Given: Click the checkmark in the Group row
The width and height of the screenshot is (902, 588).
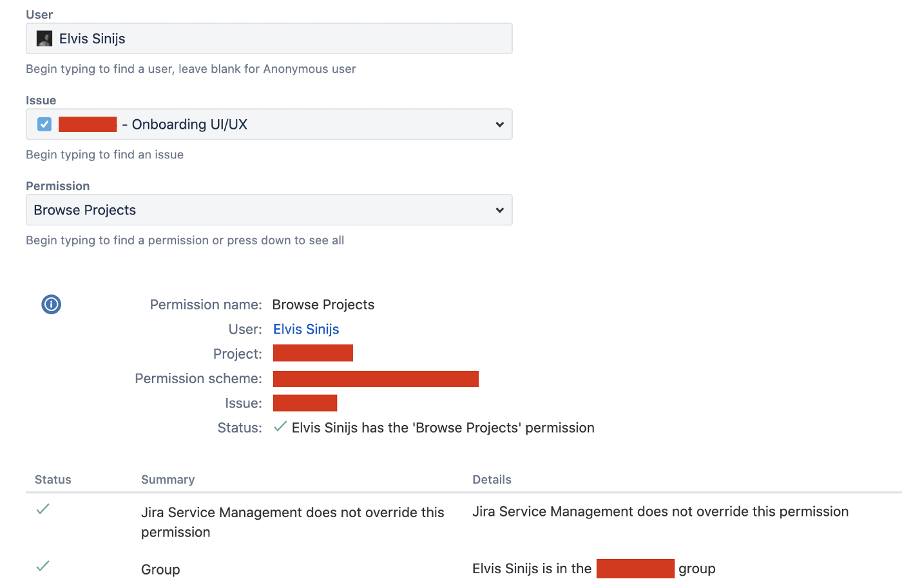Looking at the screenshot, I should pyautogui.click(x=43, y=565).
